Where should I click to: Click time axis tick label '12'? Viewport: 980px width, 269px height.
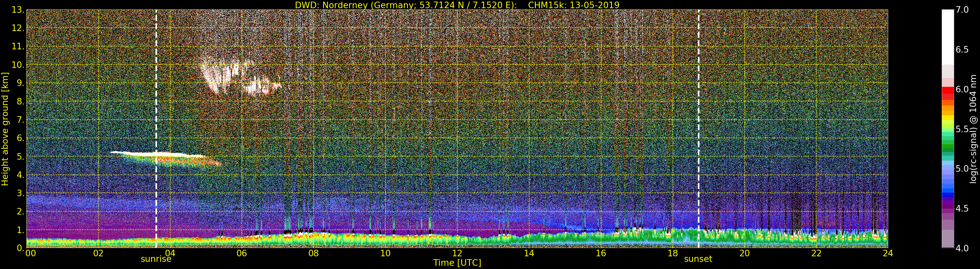tap(457, 253)
